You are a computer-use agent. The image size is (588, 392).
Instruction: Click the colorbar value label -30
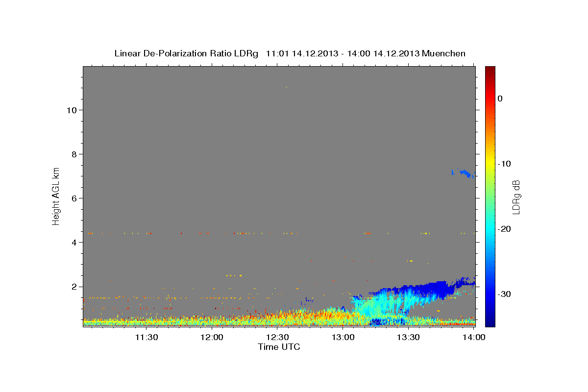[x=505, y=294]
